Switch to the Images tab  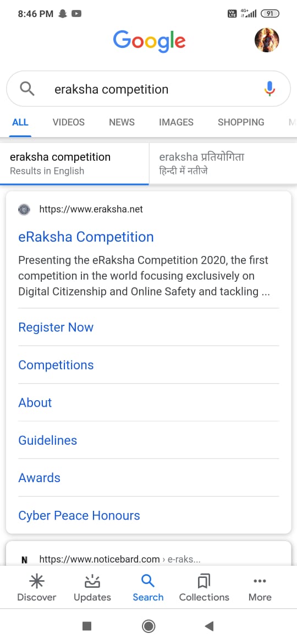click(177, 122)
